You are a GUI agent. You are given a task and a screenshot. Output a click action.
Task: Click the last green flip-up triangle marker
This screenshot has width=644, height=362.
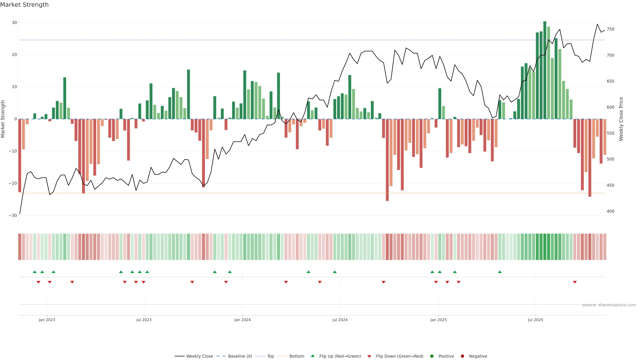tap(500, 272)
